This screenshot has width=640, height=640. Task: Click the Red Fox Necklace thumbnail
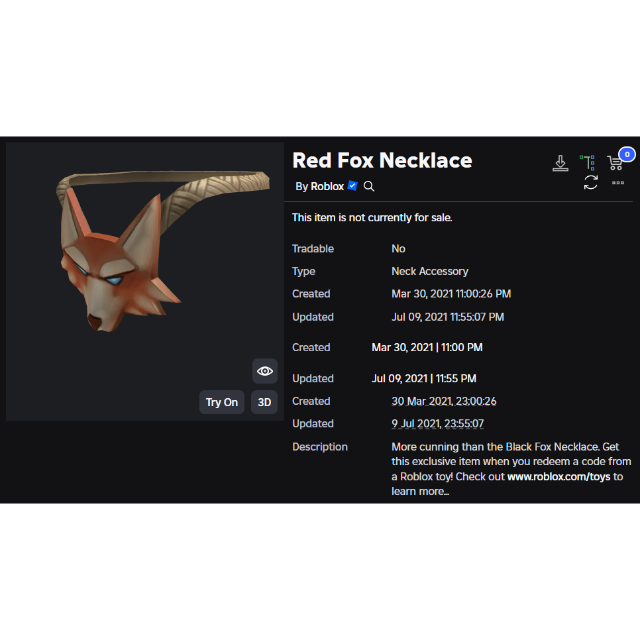[x=144, y=282]
